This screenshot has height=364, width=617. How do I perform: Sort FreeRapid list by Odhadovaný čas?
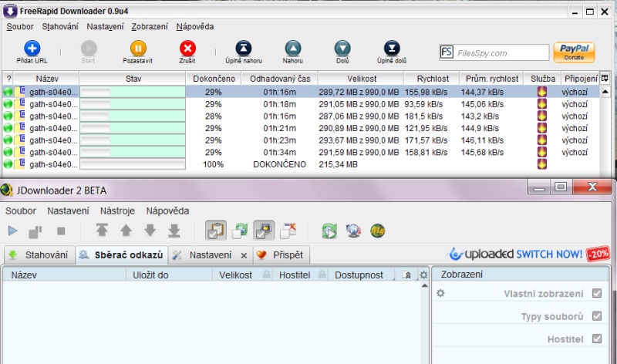(x=280, y=79)
